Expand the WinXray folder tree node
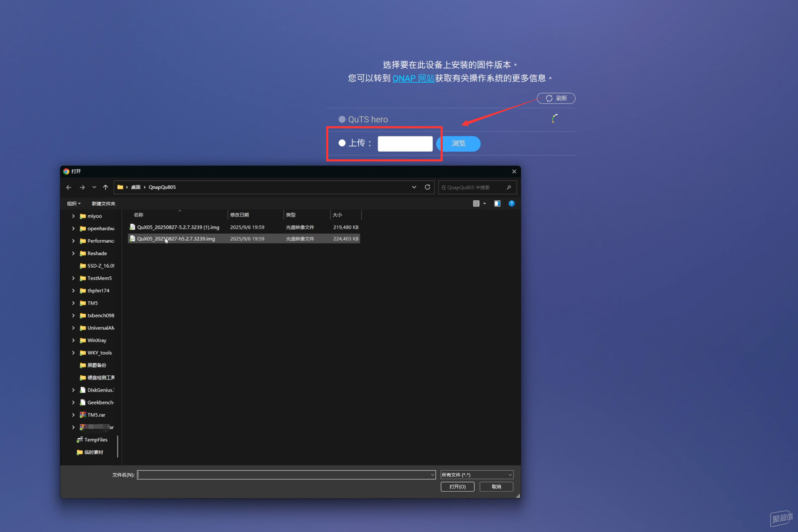The image size is (798, 532). click(x=73, y=340)
